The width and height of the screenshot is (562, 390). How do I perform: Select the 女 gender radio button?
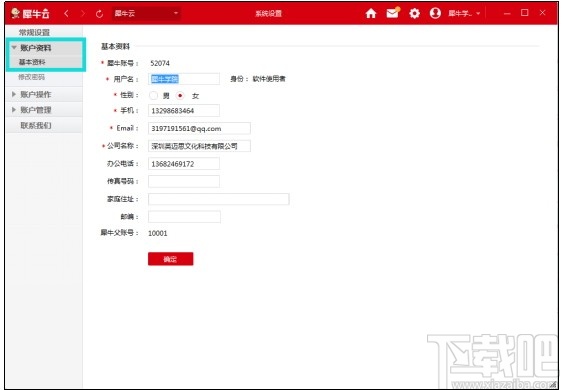(x=180, y=96)
